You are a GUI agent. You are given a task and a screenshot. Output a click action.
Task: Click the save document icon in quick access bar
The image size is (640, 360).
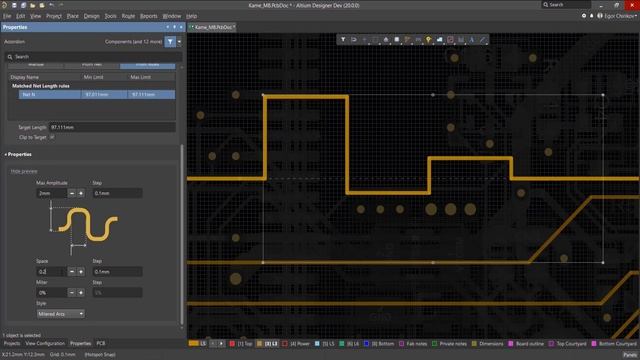point(14,5)
